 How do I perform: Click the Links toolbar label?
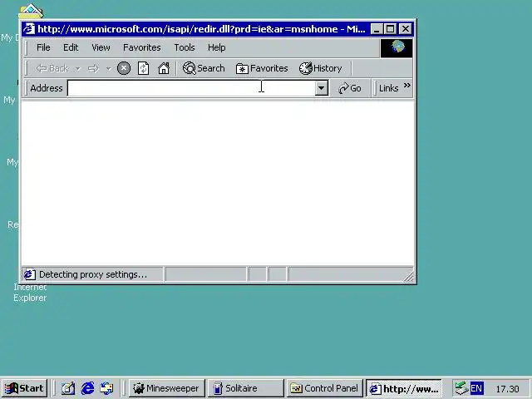tap(389, 89)
